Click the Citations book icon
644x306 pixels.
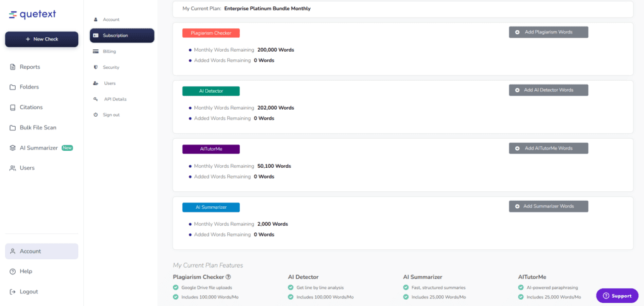click(13, 107)
